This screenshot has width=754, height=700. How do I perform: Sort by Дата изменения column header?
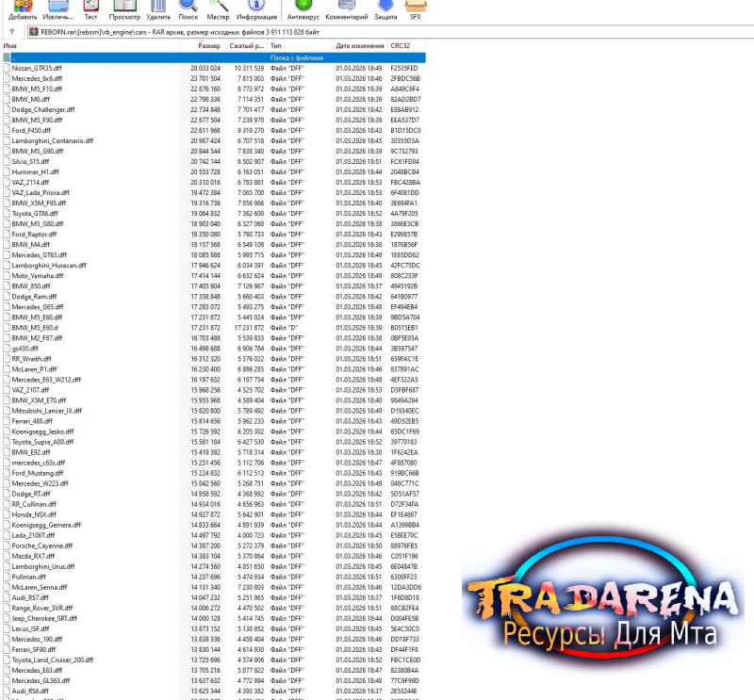pos(359,45)
